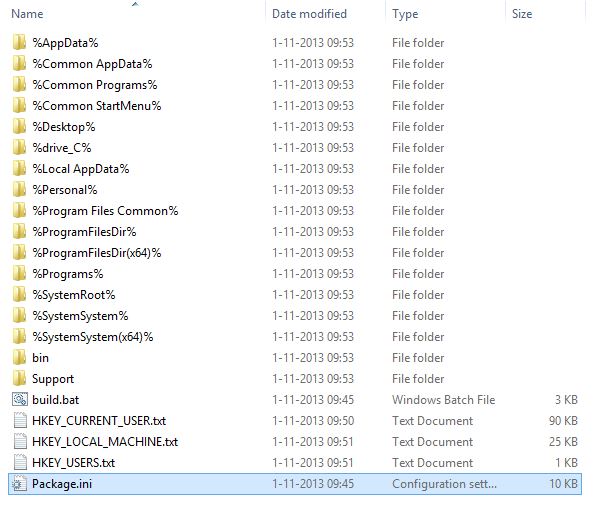Select the %Local AppData% folder row
600x512 pixels.
pyautogui.click(x=80, y=169)
